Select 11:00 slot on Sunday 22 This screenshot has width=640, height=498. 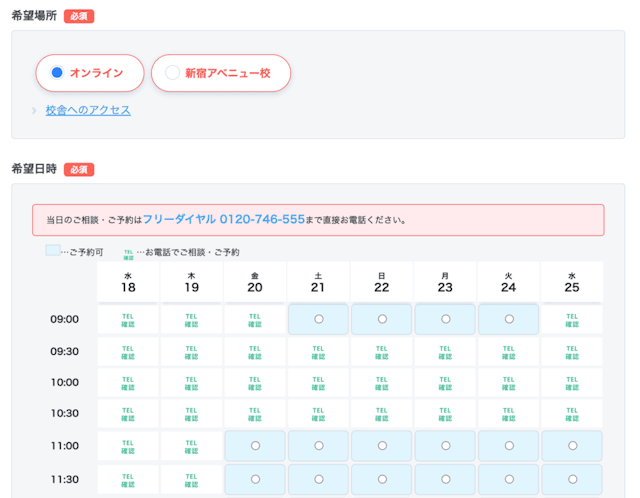(x=382, y=446)
